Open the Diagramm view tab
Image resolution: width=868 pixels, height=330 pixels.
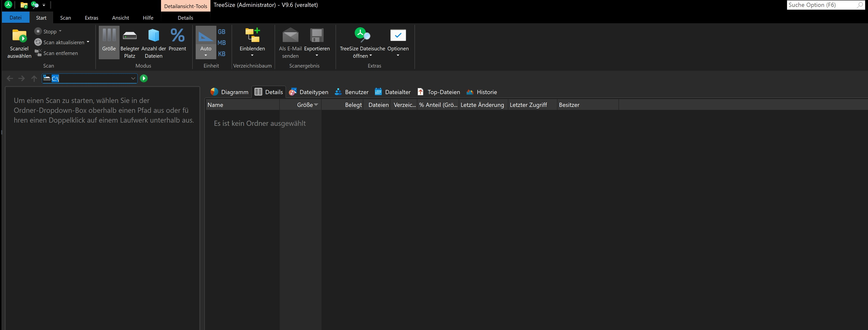pyautogui.click(x=229, y=92)
